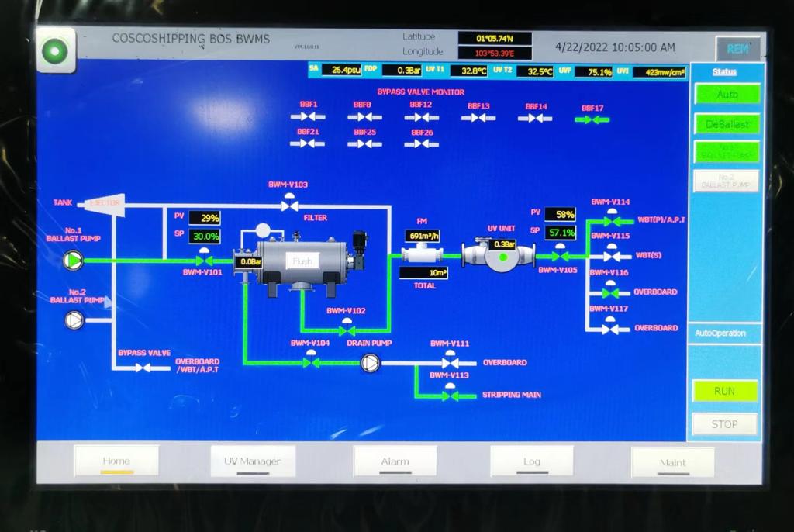Select the BWM-V114 WBT(P)/A.P.T valve

pos(612,219)
